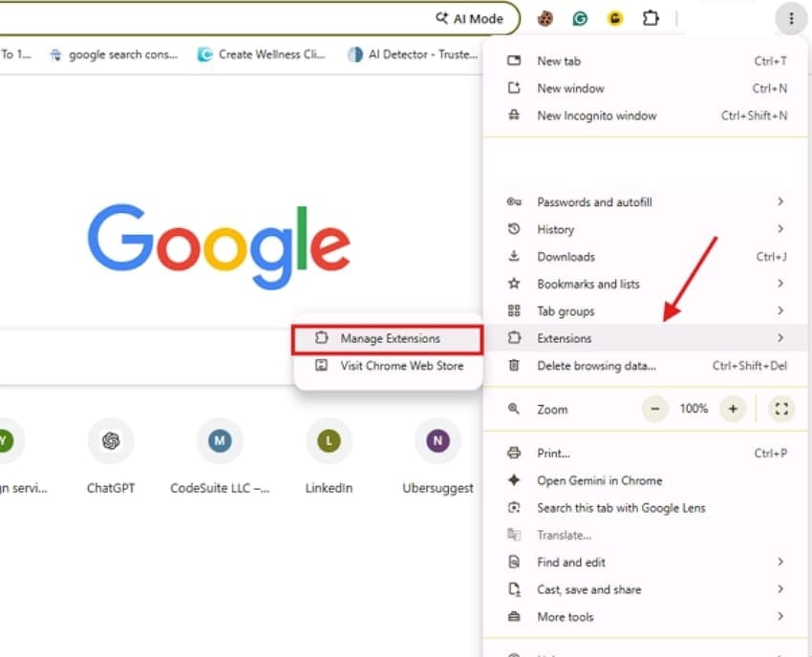Click the key icon beside Passwords
This screenshot has width=812, height=657.
click(514, 201)
